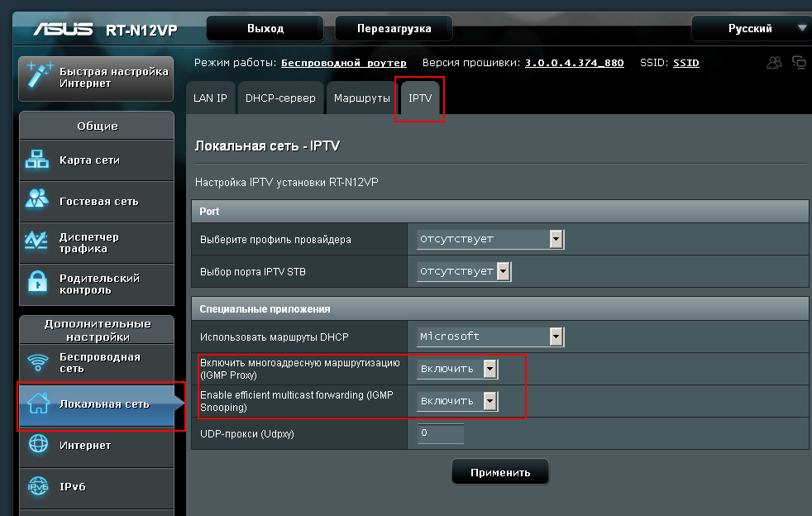Click the Traffic Manager graph icon
Image resolution: width=812 pixels, height=516 pixels.
pyautogui.click(x=36, y=240)
